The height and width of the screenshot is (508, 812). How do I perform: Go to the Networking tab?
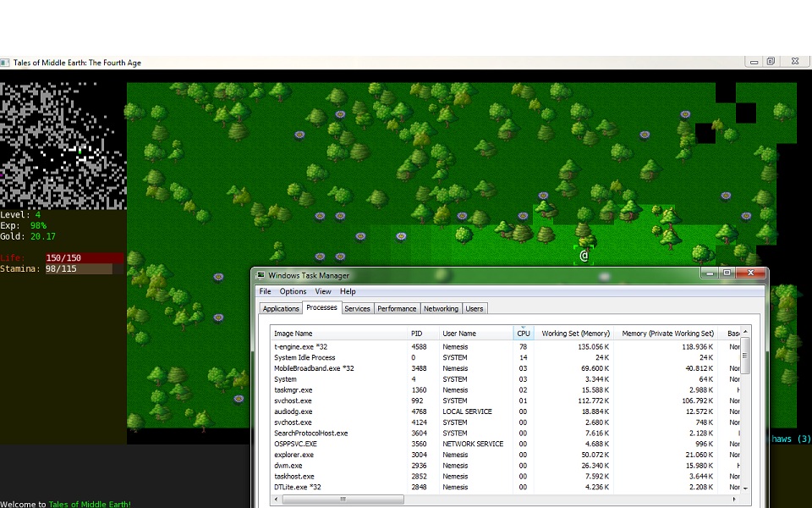pos(441,308)
